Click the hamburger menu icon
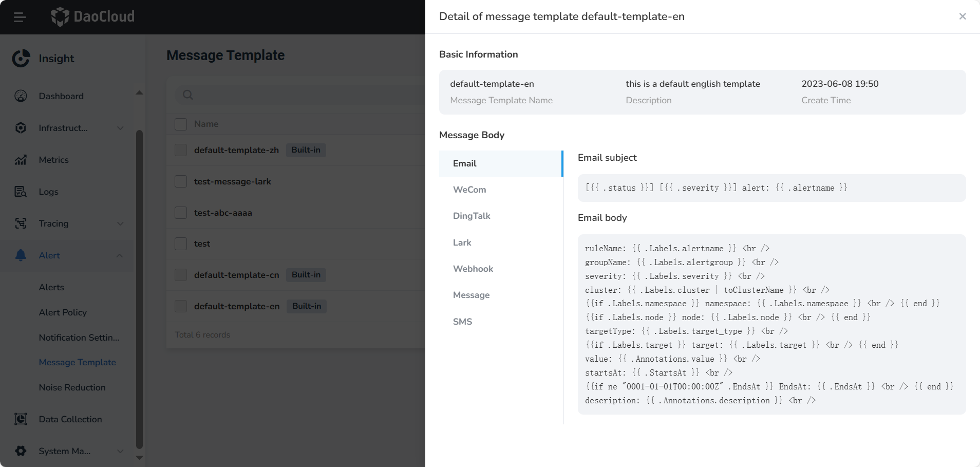This screenshot has width=980, height=467. (x=20, y=17)
